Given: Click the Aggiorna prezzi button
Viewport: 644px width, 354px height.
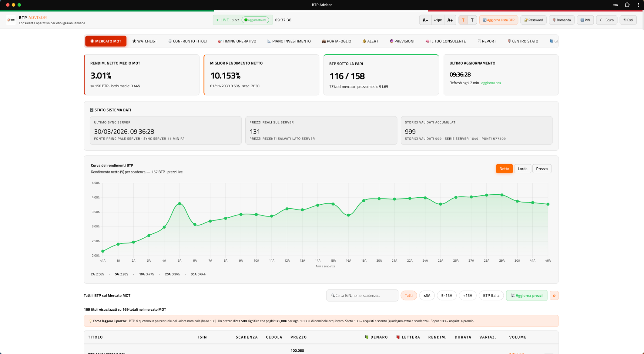Looking at the screenshot, I should [526, 295].
